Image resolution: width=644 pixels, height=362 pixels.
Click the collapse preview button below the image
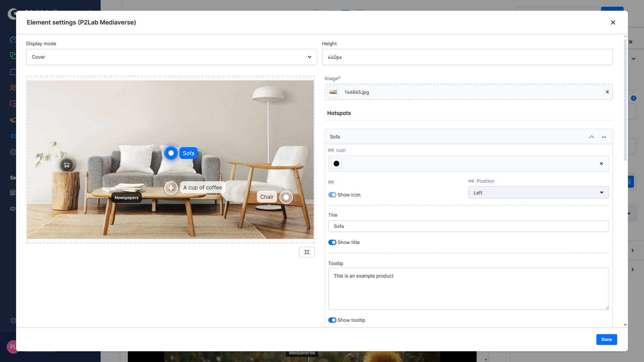click(307, 252)
